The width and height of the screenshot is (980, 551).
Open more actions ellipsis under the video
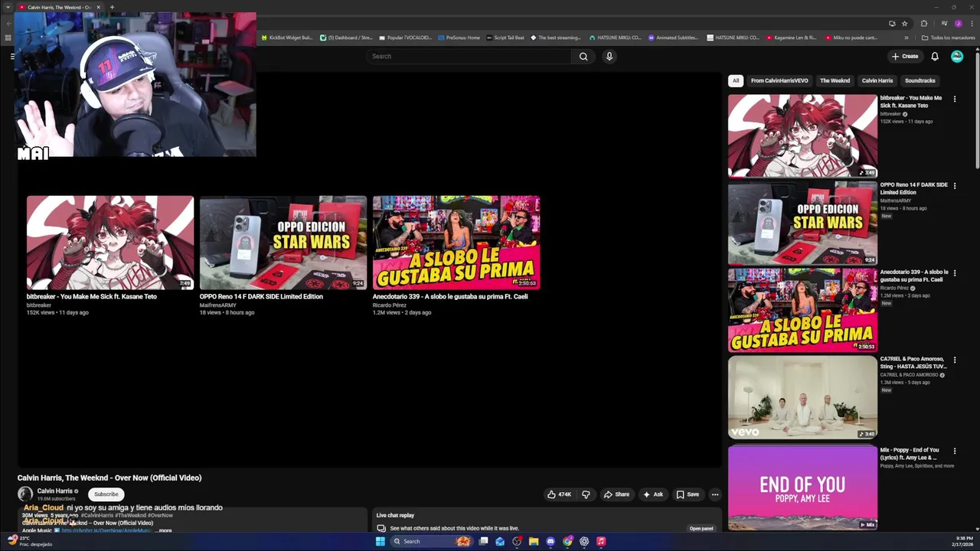pyautogui.click(x=715, y=494)
